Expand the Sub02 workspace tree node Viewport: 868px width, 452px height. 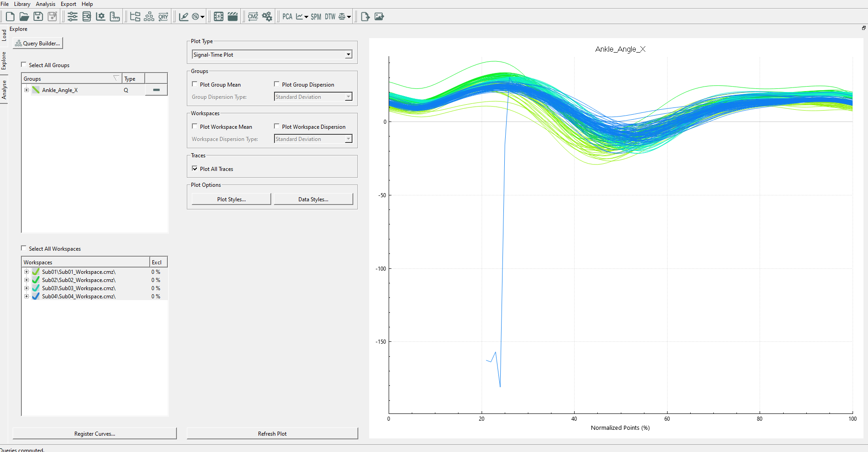coord(26,280)
